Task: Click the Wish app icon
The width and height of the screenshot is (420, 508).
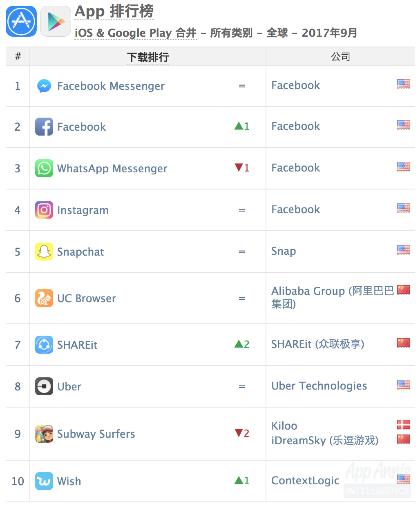Action: pos(44,481)
